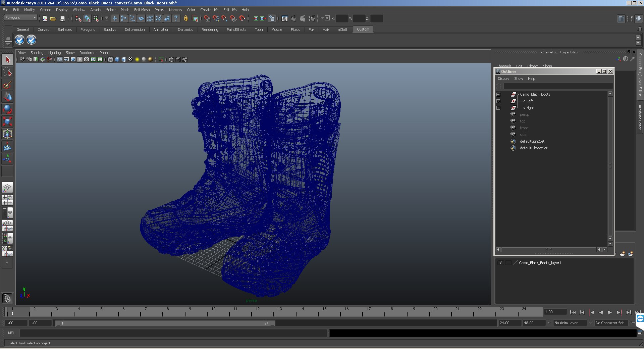The height and width of the screenshot is (349, 644).
Task: Toggle wireframe shading cube in viewport toolbar
Action: click(x=110, y=59)
